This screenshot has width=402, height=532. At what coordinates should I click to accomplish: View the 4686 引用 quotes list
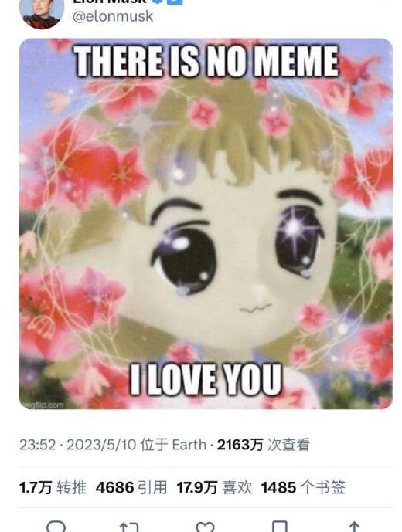[131, 487]
